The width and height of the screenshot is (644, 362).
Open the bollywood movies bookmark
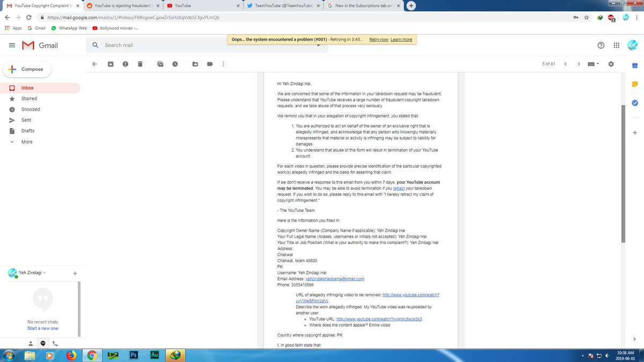(115, 28)
